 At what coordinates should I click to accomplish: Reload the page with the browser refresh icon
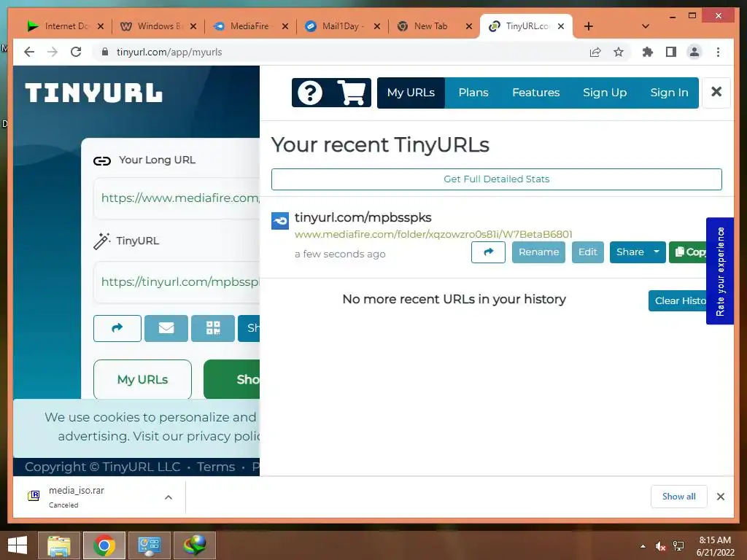[x=76, y=52]
